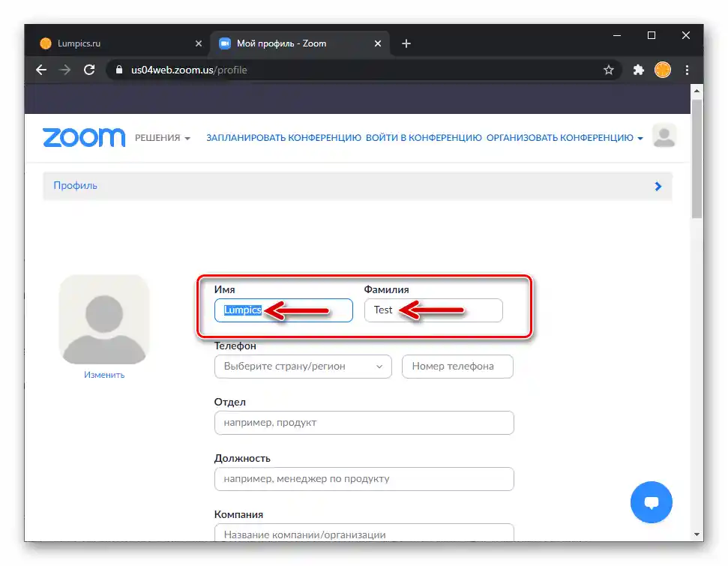Click the scrollbar down arrow
The width and height of the screenshot is (728, 566).
(x=697, y=535)
